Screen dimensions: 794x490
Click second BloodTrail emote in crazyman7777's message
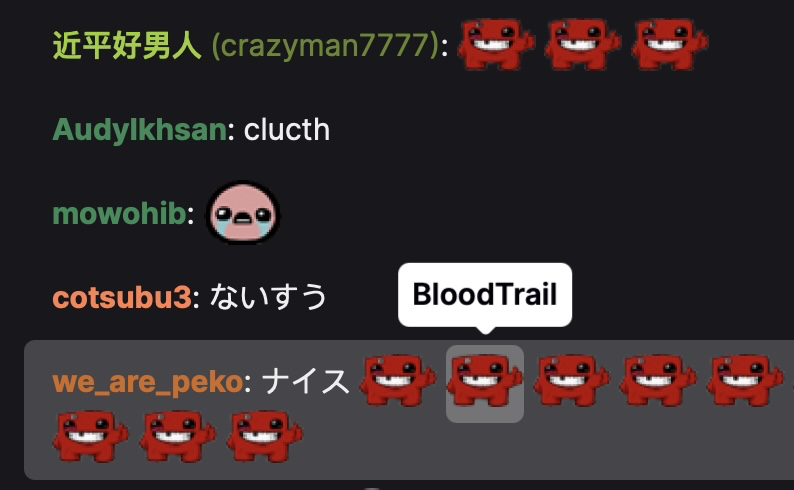pyautogui.click(x=582, y=44)
